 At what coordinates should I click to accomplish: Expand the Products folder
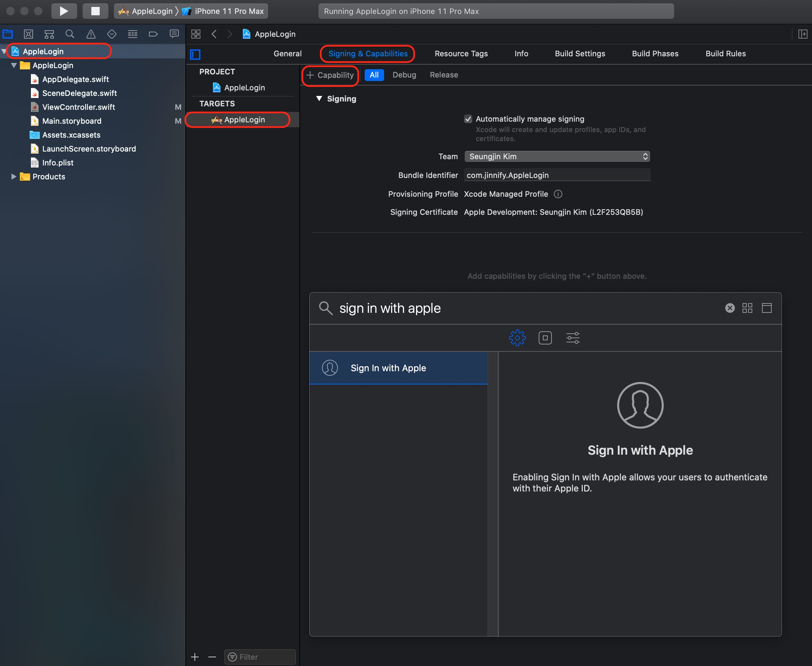tap(14, 177)
